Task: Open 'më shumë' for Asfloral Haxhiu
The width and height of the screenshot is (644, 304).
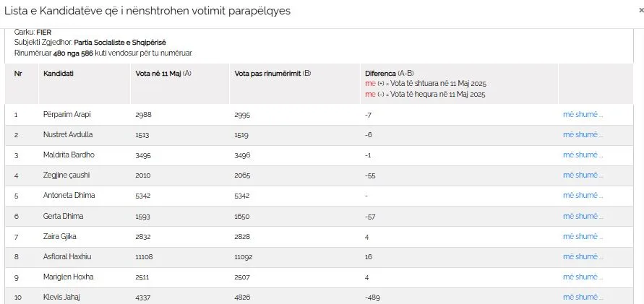Action: (x=583, y=256)
